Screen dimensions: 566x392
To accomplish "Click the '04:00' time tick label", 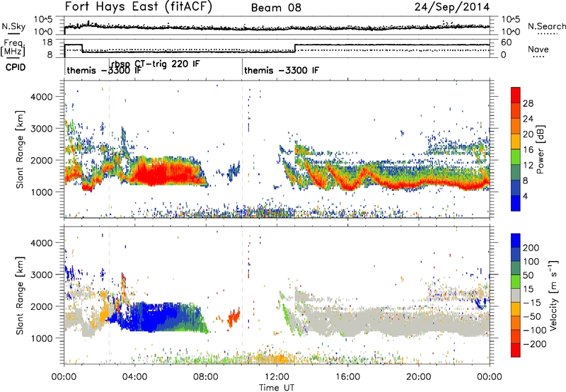I will pyautogui.click(x=134, y=377).
